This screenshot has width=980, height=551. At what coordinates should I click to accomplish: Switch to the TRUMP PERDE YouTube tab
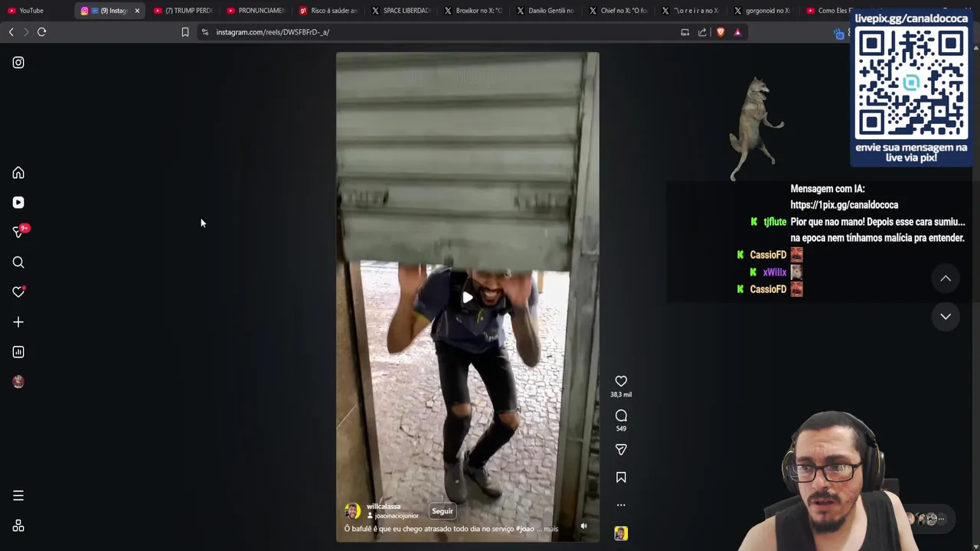tap(185, 11)
